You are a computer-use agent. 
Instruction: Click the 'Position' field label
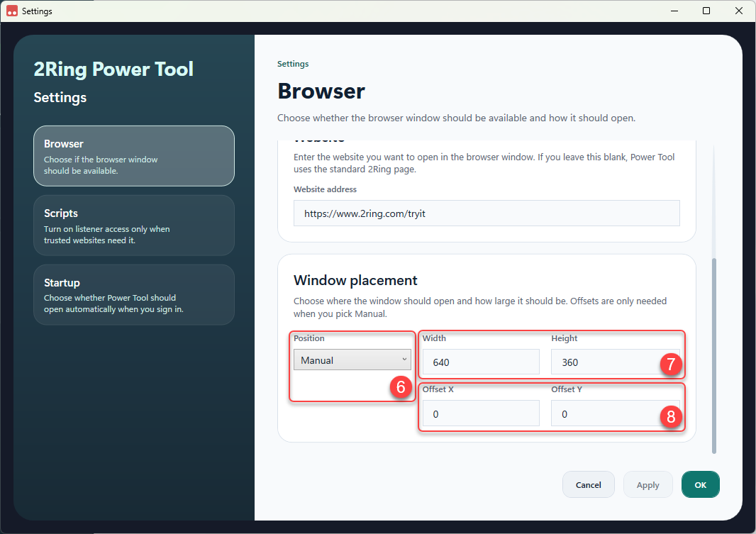(x=309, y=338)
